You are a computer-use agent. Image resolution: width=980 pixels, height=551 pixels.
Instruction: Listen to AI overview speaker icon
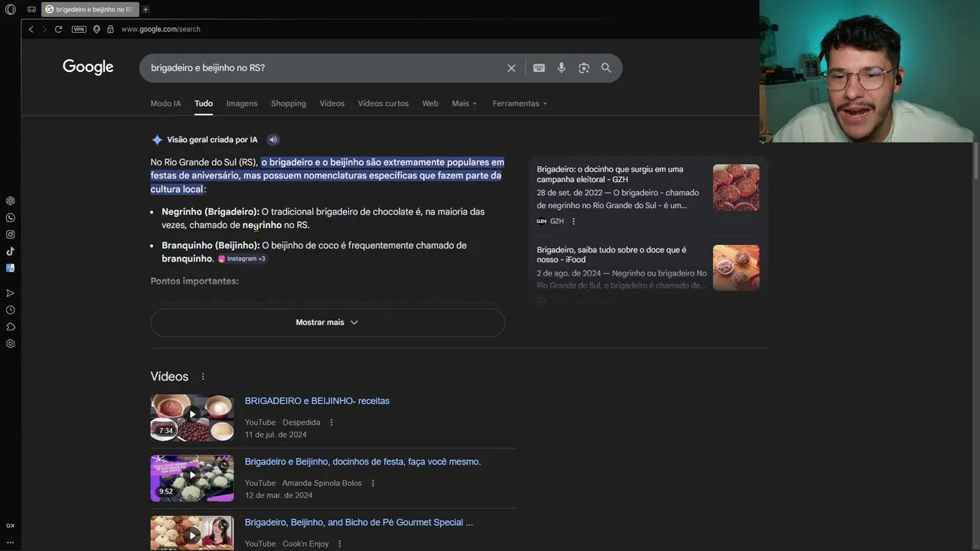coord(273,140)
